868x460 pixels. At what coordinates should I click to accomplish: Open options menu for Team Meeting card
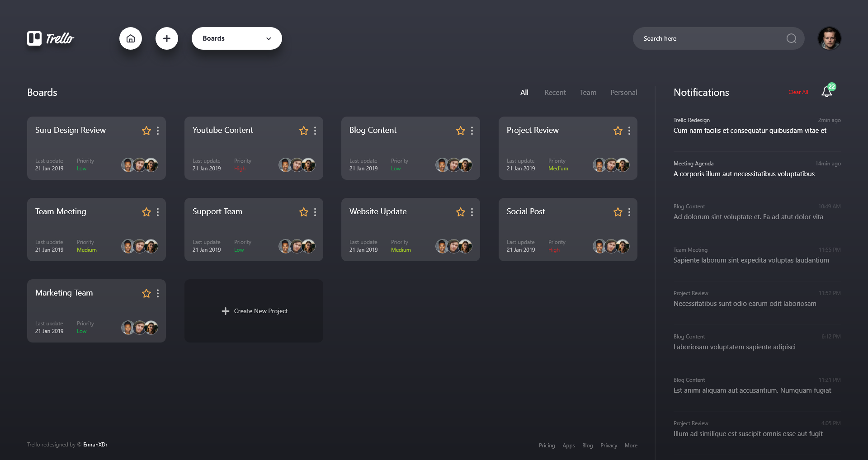158,212
